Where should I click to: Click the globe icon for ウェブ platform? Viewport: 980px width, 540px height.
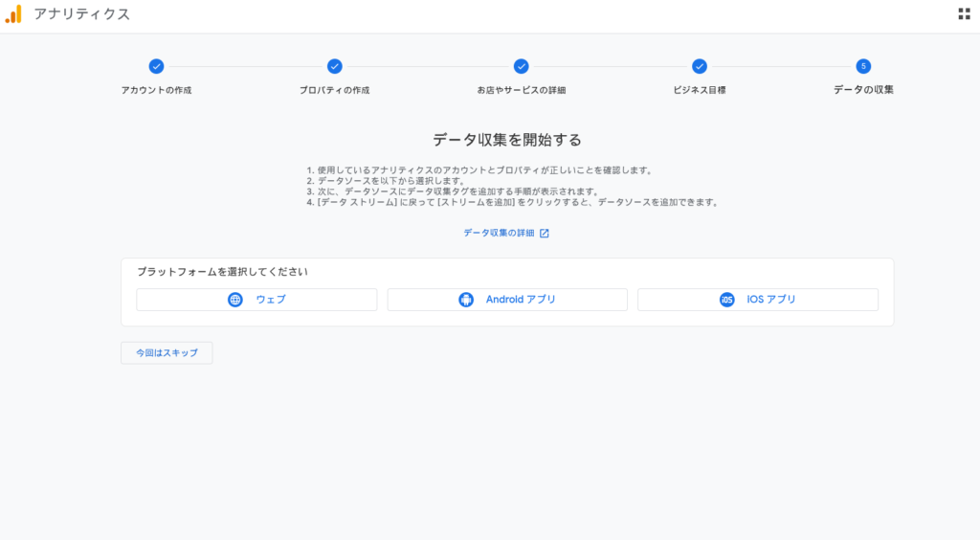235,300
